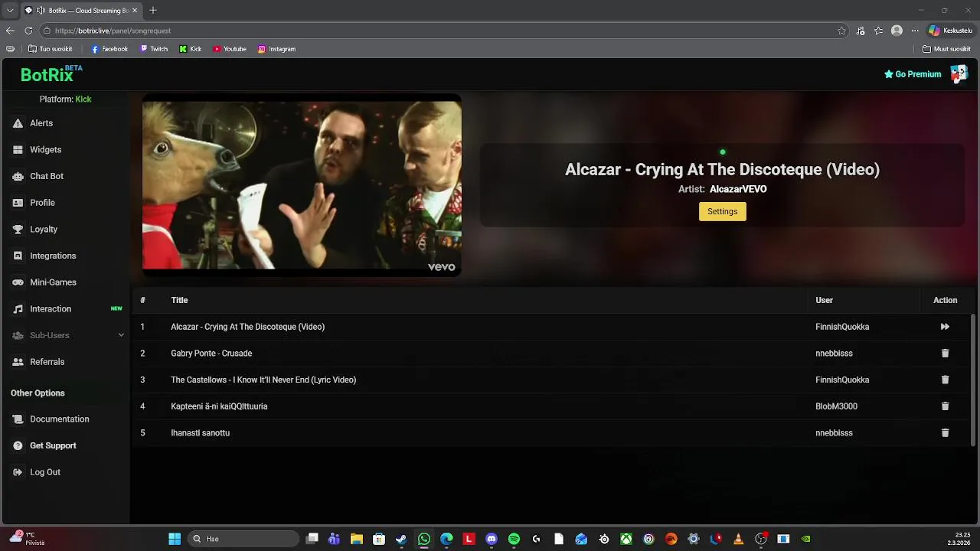Go to Chat Bot settings

pyautogui.click(x=46, y=176)
